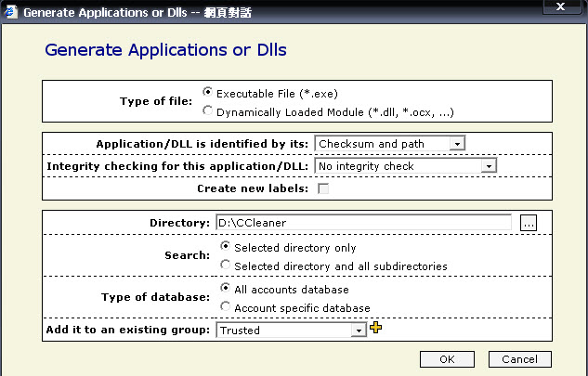
Task: Close the dialog using the X button
Action: point(561,6)
